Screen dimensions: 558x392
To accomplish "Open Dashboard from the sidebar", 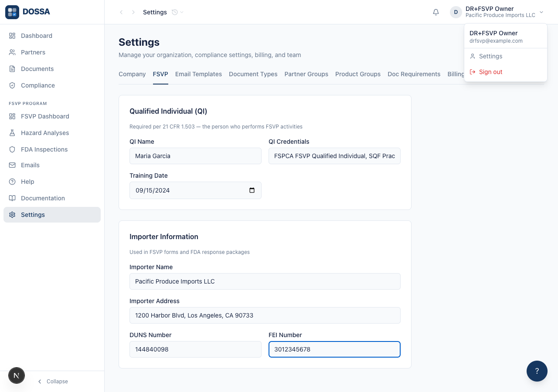I will click(x=52, y=36).
